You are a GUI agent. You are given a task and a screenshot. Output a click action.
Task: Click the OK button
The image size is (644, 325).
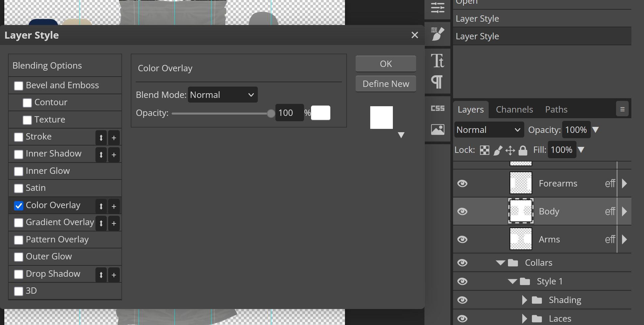coord(386,64)
